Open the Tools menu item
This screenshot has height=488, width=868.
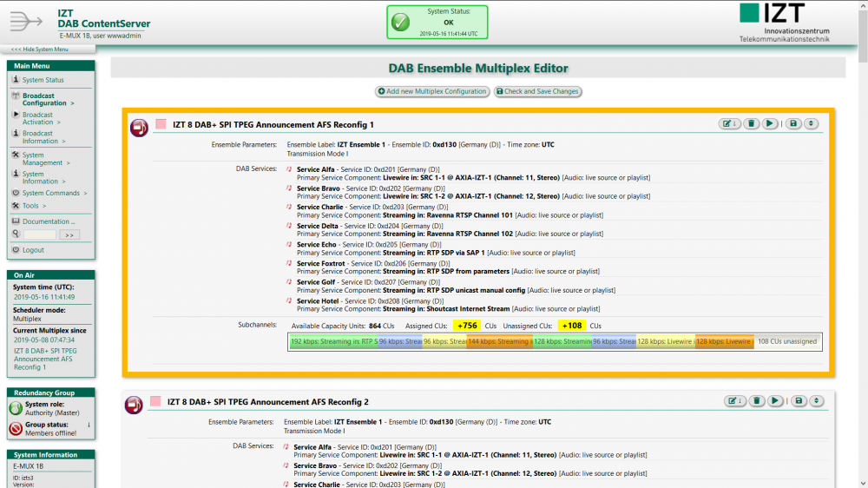coord(34,206)
